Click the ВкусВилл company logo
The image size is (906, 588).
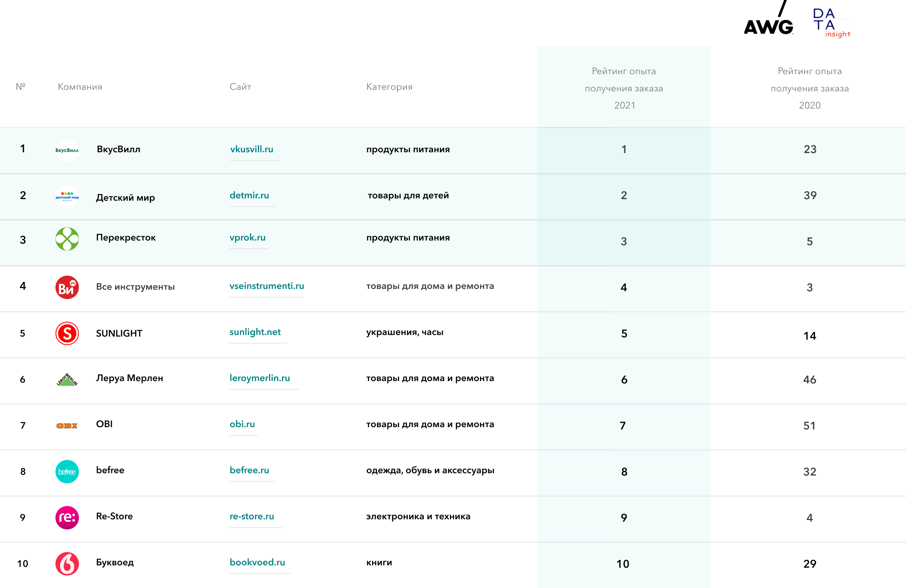pyautogui.click(x=67, y=150)
